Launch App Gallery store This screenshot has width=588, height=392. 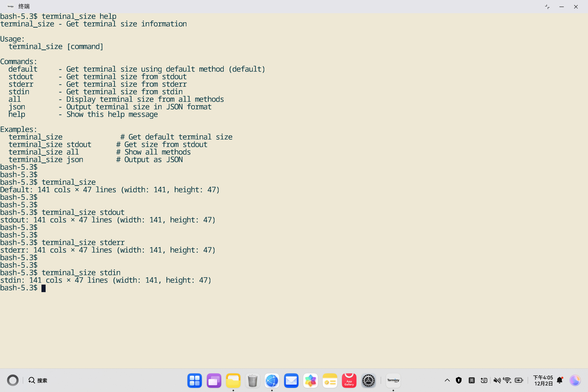tap(349, 381)
